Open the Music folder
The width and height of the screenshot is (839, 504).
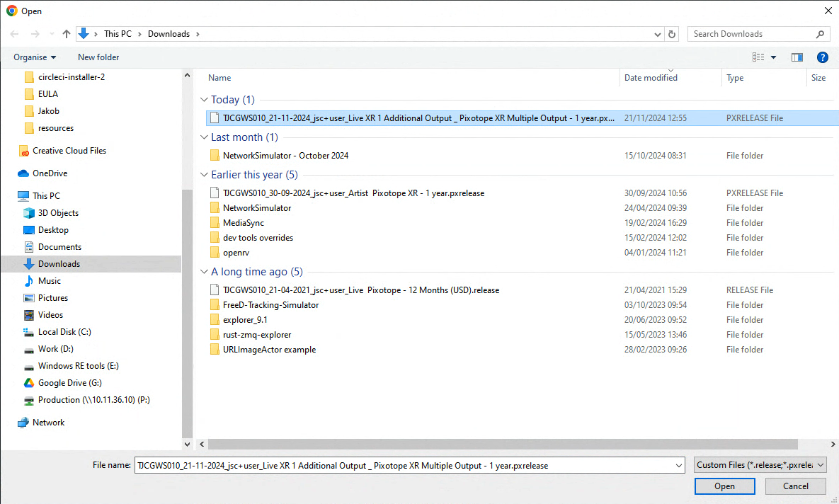pyautogui.click(x=50, y=281)
